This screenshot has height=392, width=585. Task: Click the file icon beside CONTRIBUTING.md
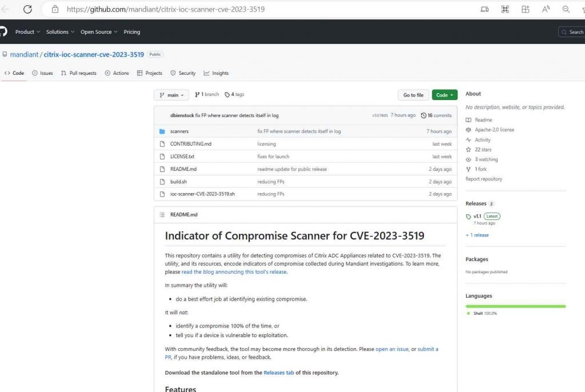pos(162,144)
